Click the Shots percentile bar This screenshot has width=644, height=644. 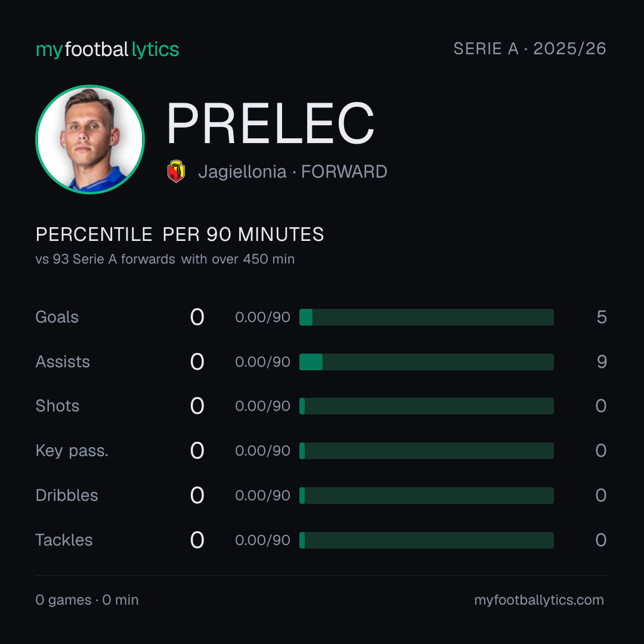click(426, 406)
